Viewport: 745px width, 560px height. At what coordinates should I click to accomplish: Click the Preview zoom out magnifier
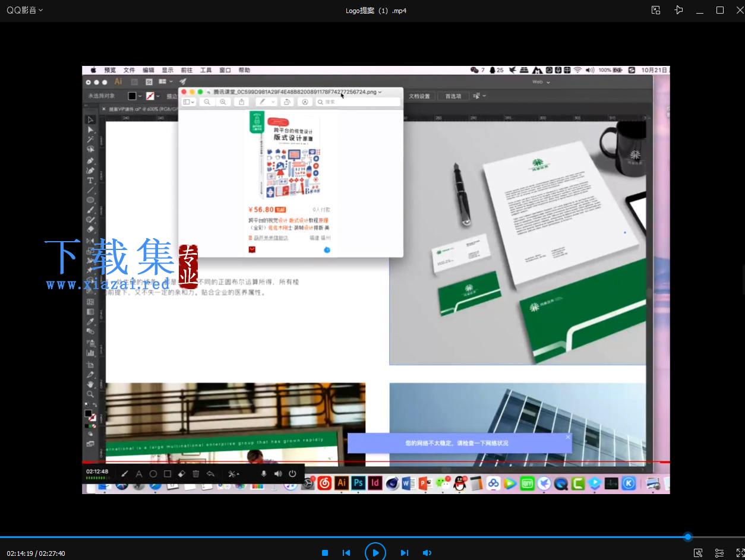tap(207, 102)
